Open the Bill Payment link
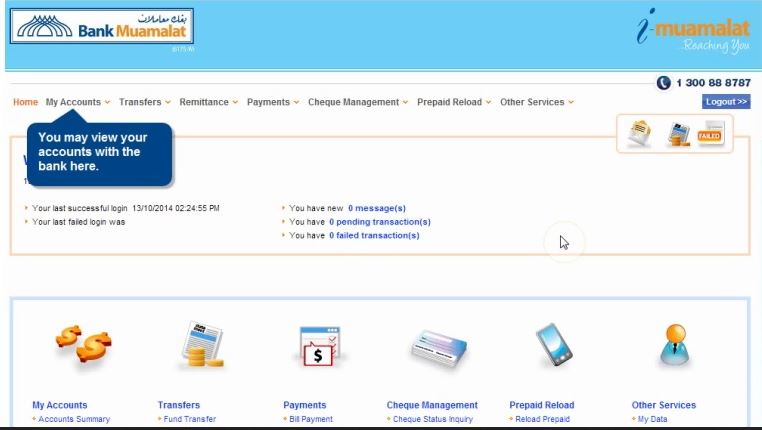This screenshot has width=762, height=430. click(x=311, y=419)
